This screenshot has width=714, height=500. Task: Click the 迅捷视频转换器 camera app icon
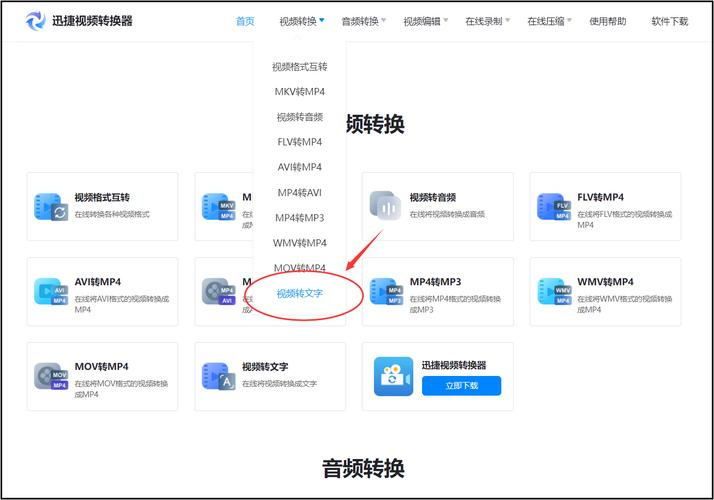click(x=393, y=376)
